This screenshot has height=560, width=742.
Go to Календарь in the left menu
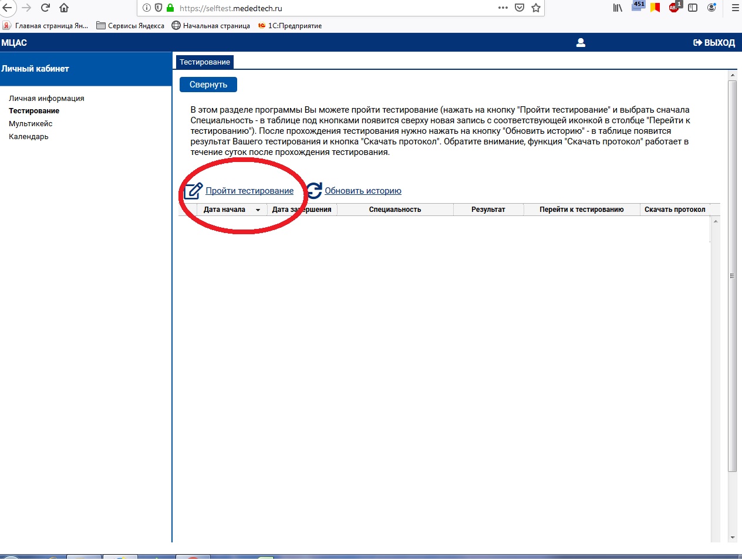(29, 137)
